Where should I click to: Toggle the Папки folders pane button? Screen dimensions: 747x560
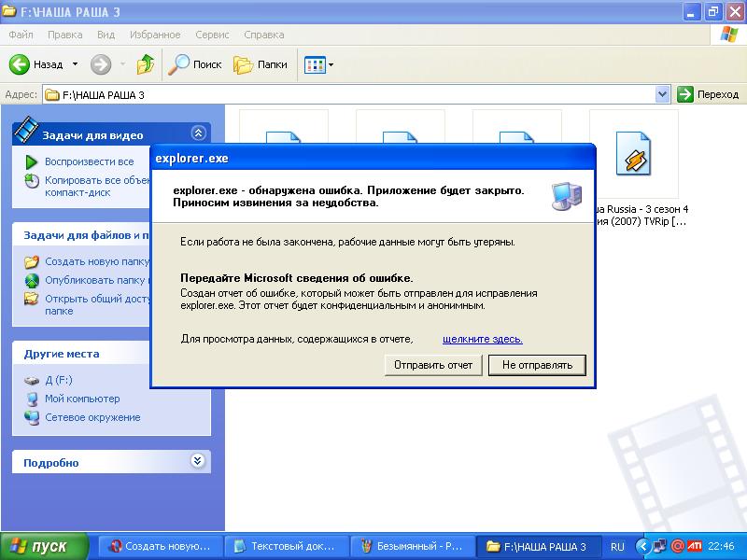(261, 64)
